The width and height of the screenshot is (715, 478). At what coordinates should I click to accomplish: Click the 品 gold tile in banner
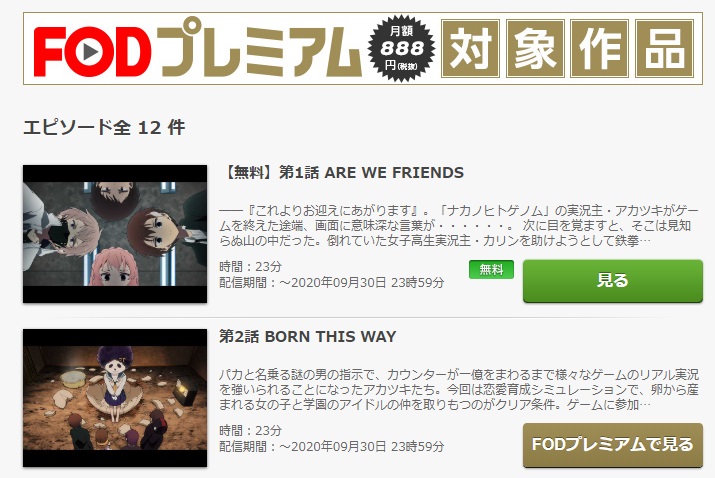pyautogui.click(x=665, y=48)
